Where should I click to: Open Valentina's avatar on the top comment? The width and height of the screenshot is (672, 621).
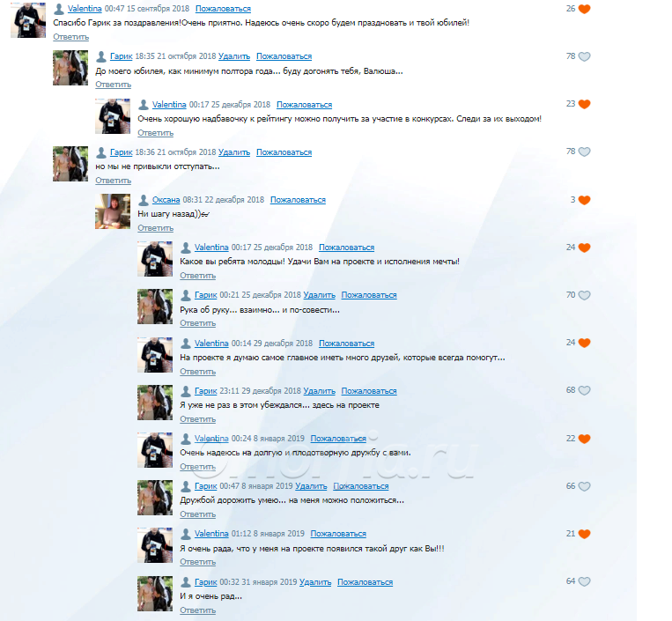(x=28, y=20)
